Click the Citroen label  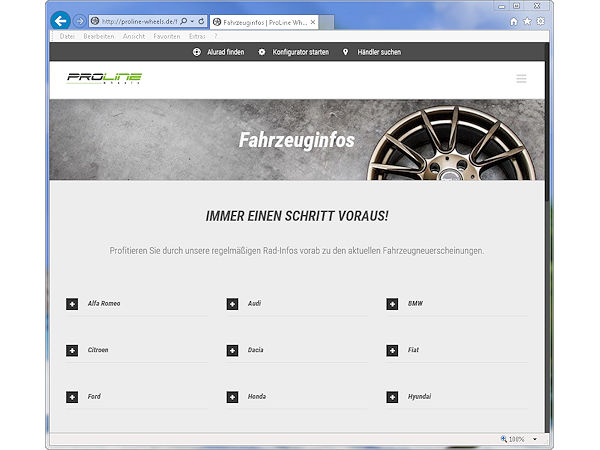coord(98,350)
